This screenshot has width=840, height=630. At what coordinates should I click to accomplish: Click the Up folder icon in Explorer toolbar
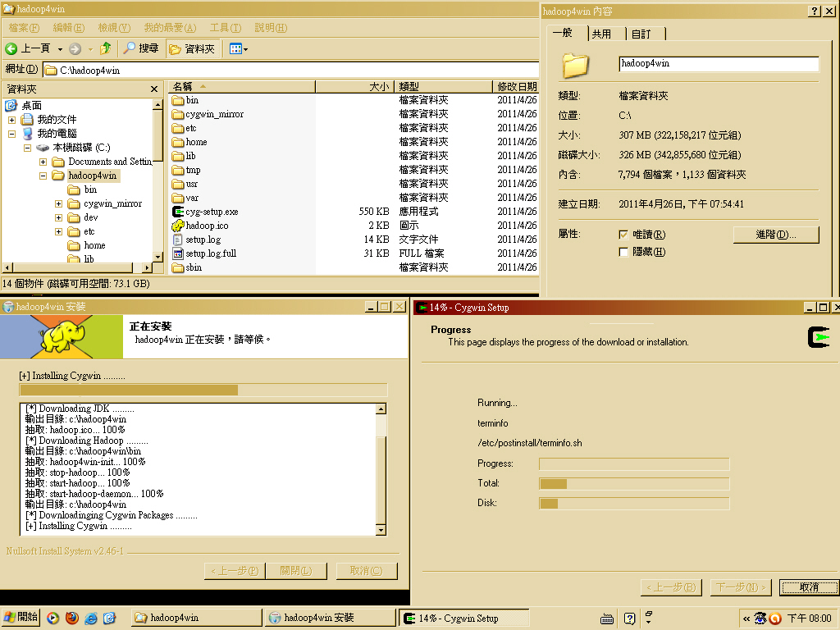click(106, 48)
